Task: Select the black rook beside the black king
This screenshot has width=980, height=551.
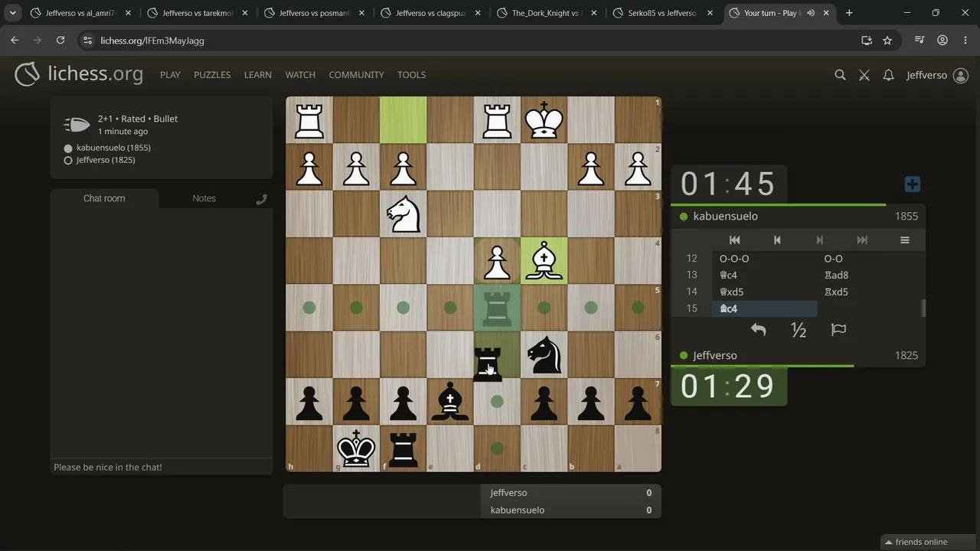Action: click(x=403, y=448)
